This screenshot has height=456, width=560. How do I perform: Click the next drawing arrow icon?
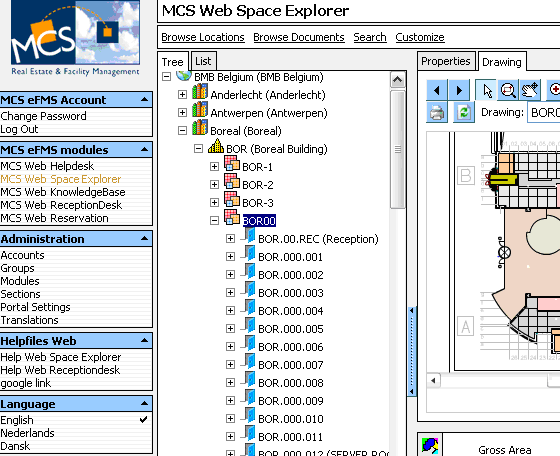459,90
